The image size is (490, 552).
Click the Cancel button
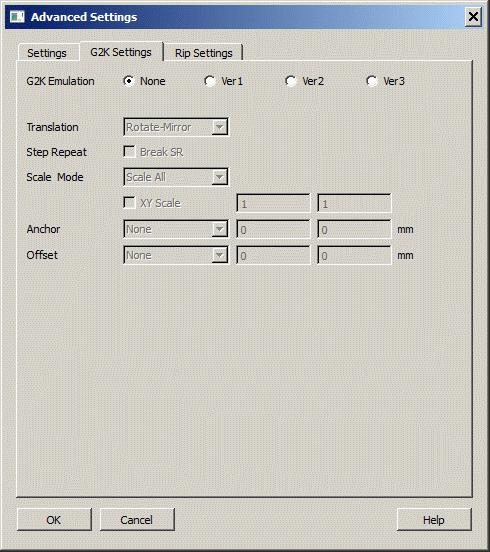coord(137,520)
